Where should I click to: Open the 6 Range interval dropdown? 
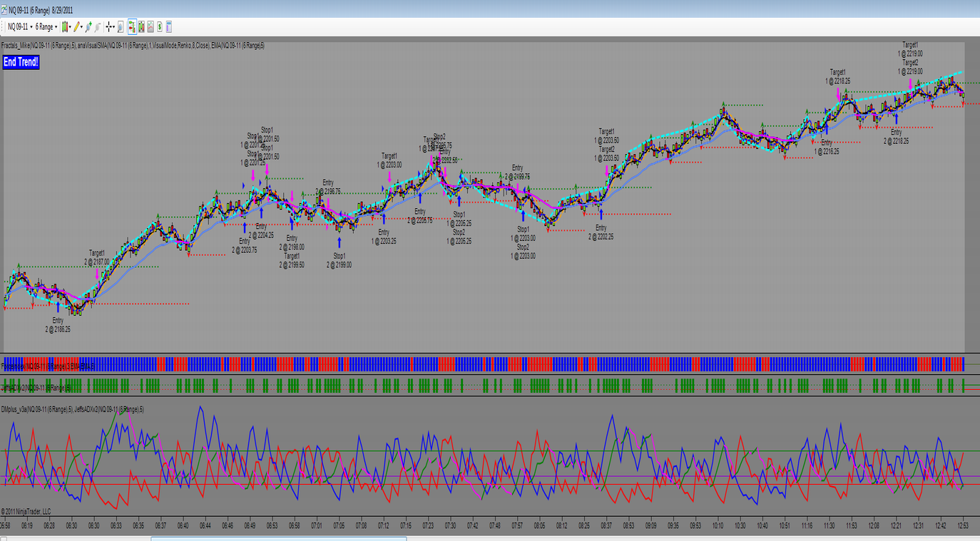pyautogui.click(x=46, y=27)
